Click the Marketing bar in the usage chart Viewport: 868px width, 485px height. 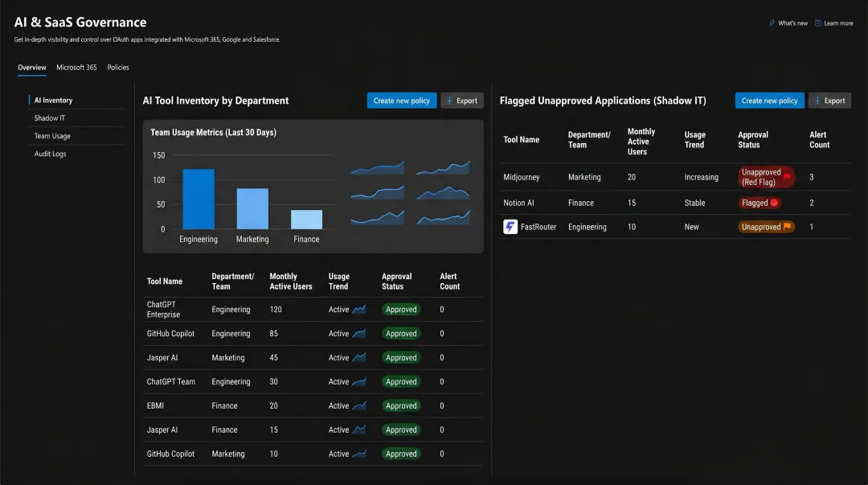[252, 208]
